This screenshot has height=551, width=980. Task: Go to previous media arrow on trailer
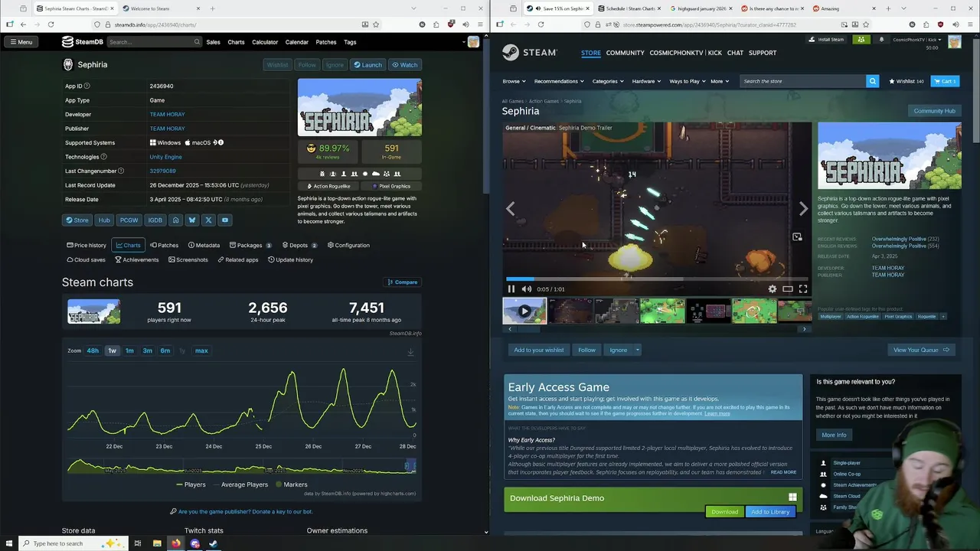(x=511, y=208)
